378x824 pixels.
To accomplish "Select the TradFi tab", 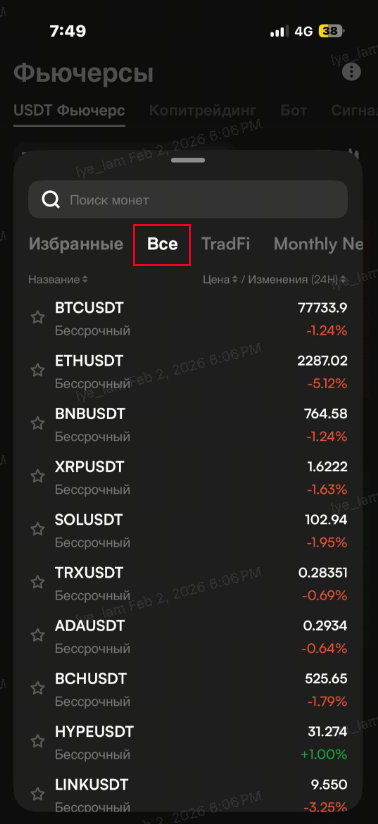I will [x=226, y=244].
